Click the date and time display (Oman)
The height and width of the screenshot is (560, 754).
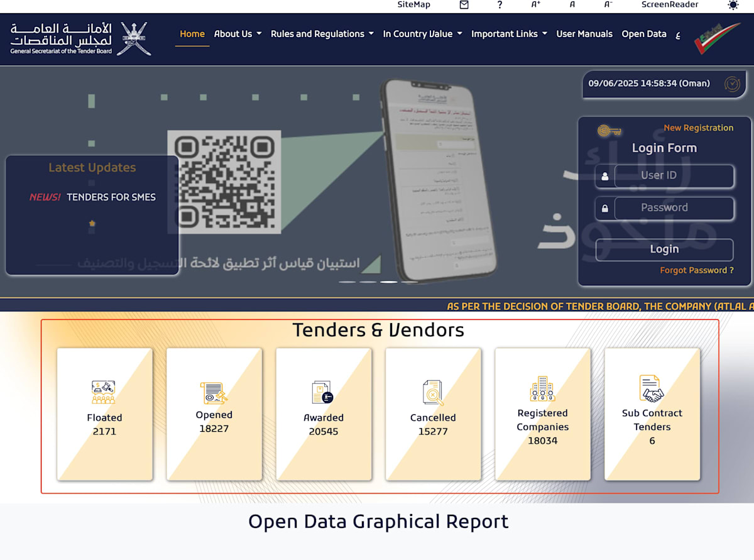pos(649,84)
